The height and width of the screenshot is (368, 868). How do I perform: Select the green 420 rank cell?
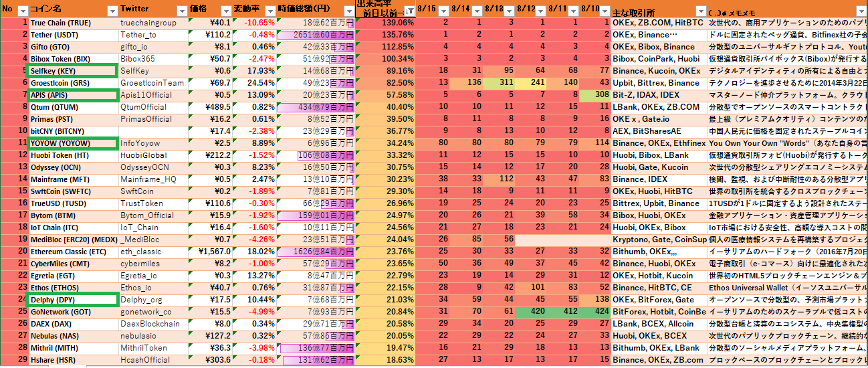[x=531, y=312]
